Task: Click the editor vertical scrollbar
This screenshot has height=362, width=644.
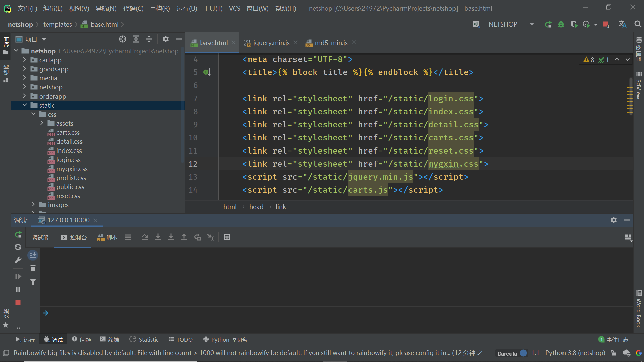Action: [631, 97]
